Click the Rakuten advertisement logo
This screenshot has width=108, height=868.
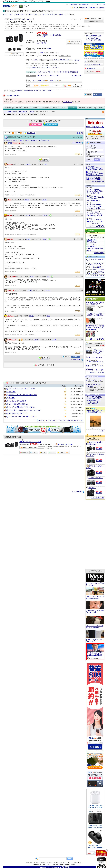coord(95,123)
